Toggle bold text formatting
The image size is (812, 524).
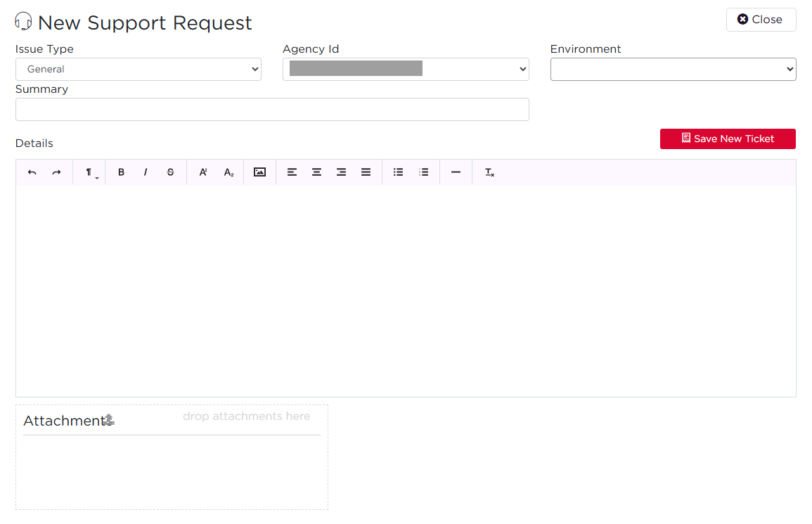(121, 172)
